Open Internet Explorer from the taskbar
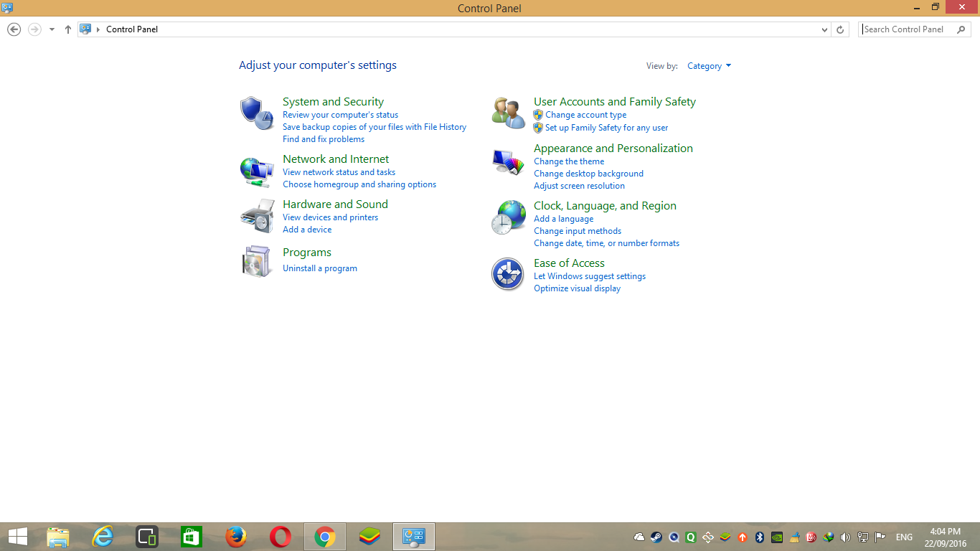 click(x=103, y=537)
